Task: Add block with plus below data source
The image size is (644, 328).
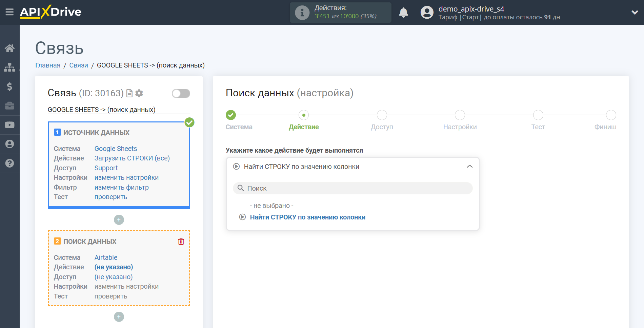Action: pos(119,220)
